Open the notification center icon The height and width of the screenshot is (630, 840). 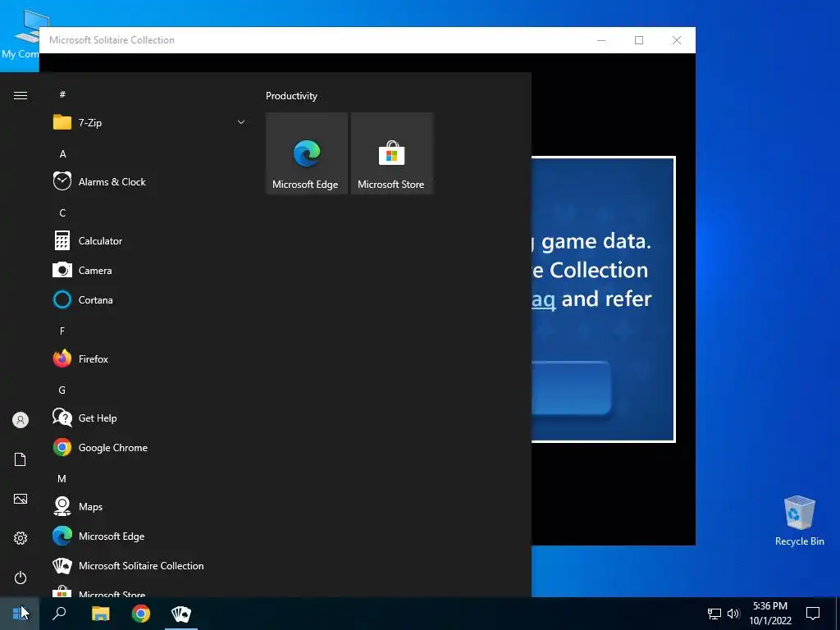(x=813, y=614)
